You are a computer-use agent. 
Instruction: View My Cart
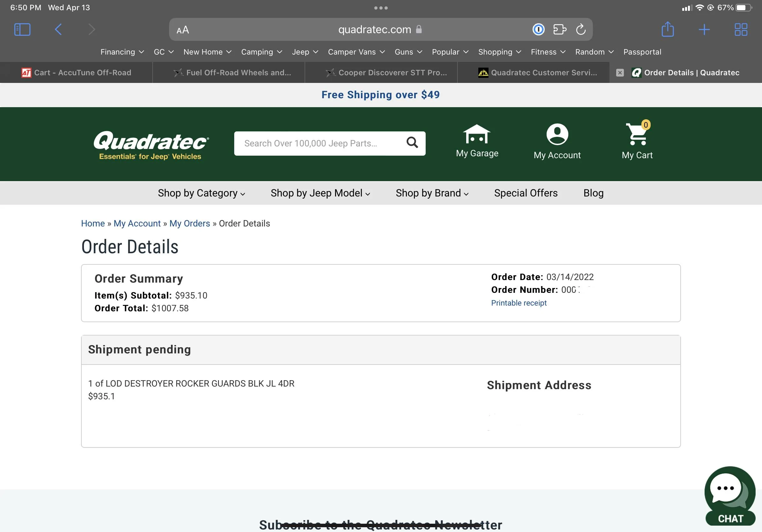point(637,140)
